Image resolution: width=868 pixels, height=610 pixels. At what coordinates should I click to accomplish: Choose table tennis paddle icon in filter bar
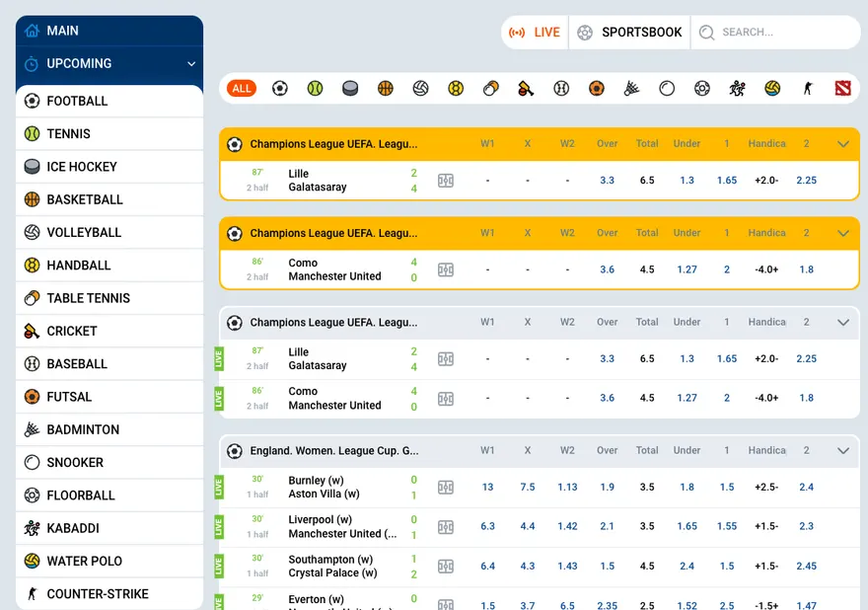491,88
